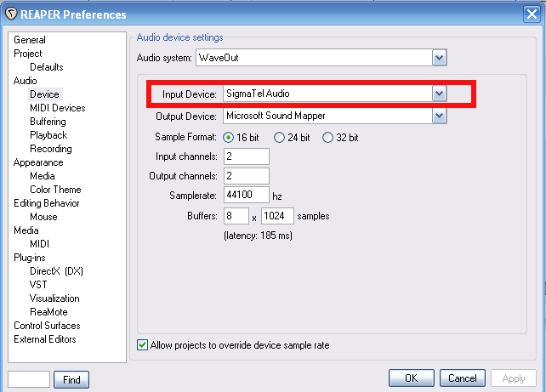
Task: Toggle Allow projects to override device sample rate
Action: tap(142, 345)
